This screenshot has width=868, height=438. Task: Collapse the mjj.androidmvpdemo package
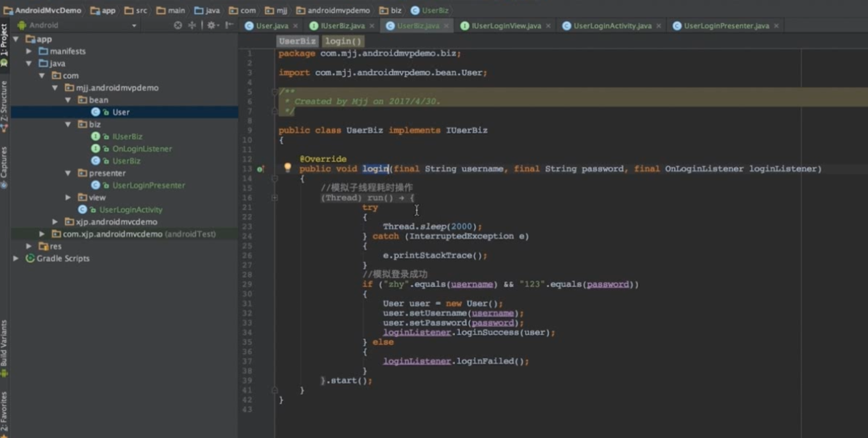[x=55, y=88]
